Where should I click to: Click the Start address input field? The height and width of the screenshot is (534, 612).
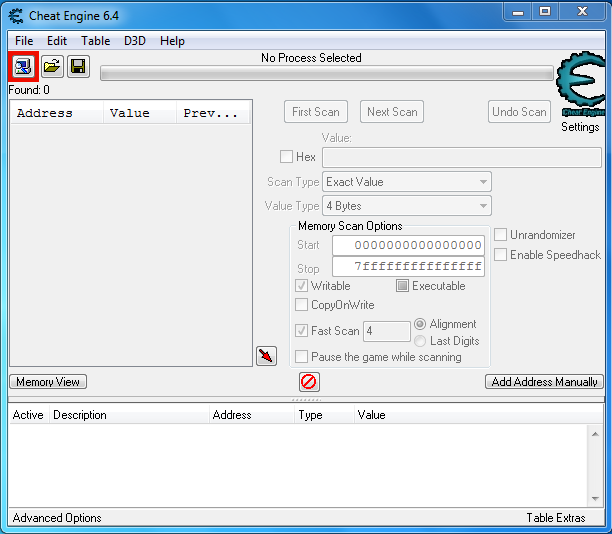(x=408, y=246)
